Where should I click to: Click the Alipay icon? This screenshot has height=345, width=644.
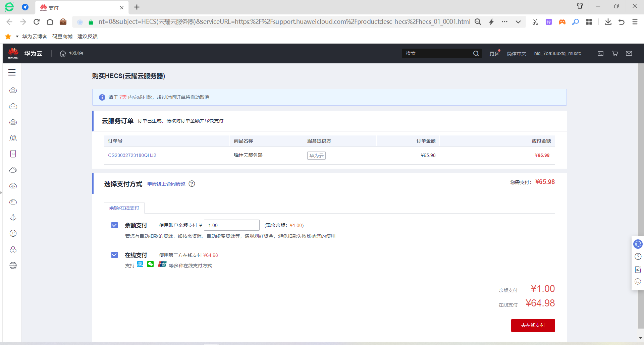point(140,264)
